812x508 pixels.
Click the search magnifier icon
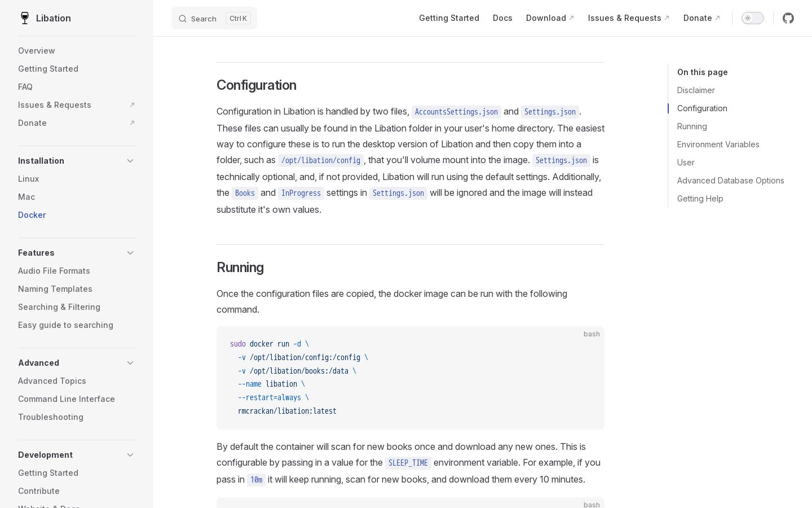(183, 19)
